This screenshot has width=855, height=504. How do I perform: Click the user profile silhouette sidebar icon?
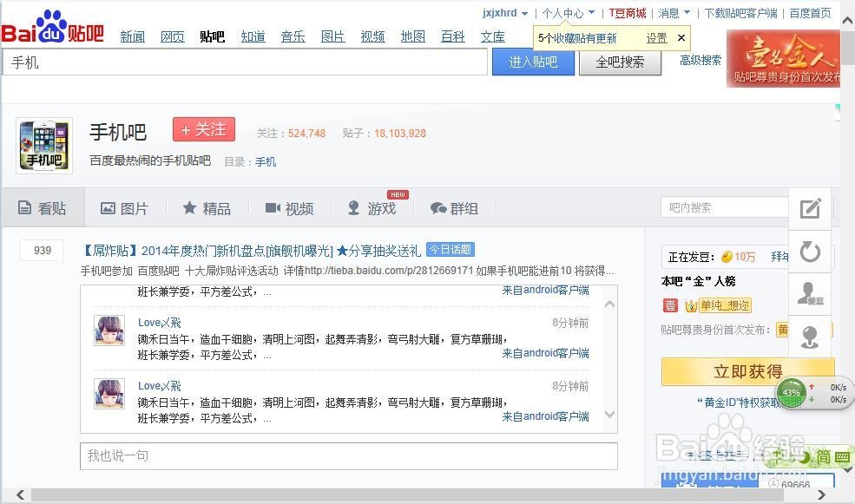(810, 294)
